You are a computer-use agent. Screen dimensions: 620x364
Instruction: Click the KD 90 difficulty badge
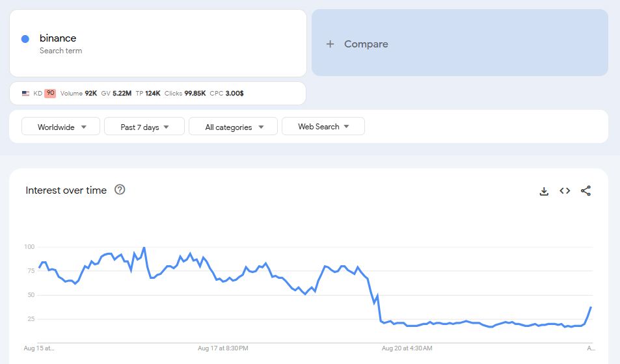(50, 94)
